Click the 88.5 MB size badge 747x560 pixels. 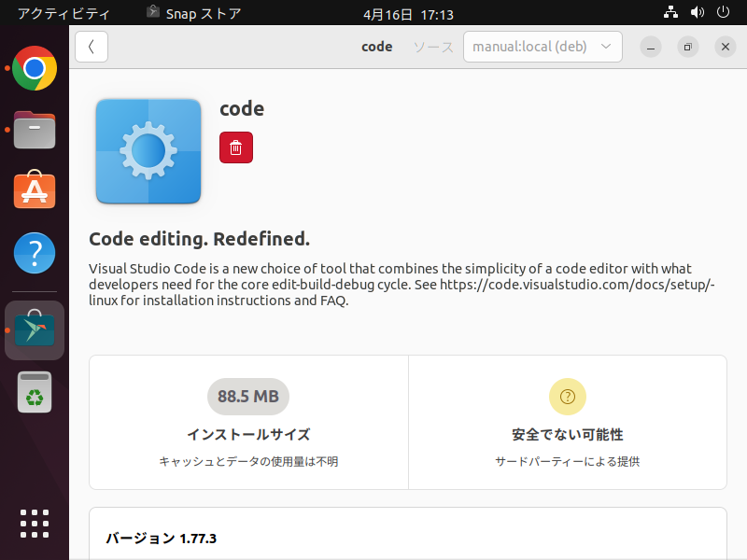click(x=248, y=397)
